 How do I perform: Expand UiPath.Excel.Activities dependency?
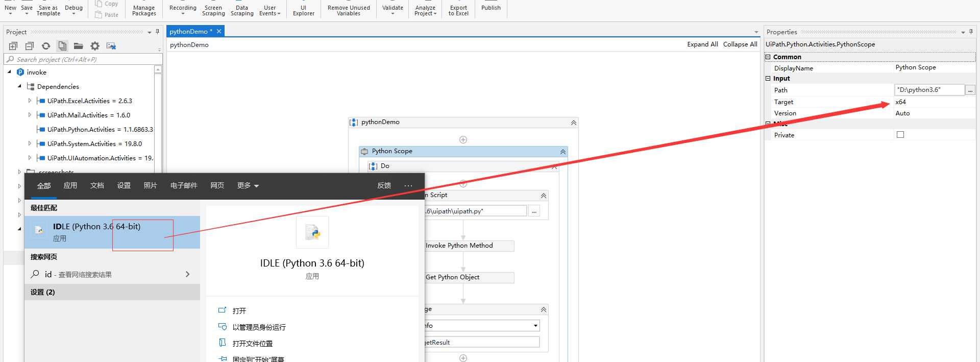[x=30, y=101]
